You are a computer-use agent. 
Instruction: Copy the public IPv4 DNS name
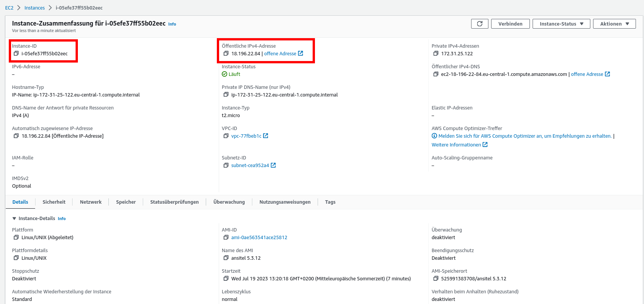pyautogui.click(x=436, y=74)
